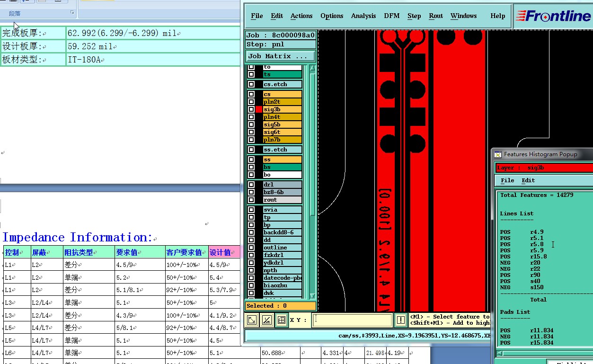Screen dimensions: 593x364
Task: Open the Edit menu in Frontline
Action: (x=277, y=16)
